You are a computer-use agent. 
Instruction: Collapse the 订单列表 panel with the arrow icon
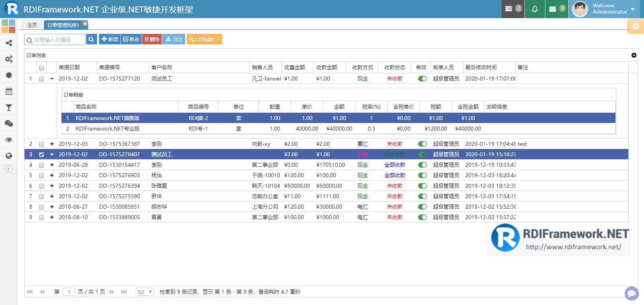coord(634,55)
